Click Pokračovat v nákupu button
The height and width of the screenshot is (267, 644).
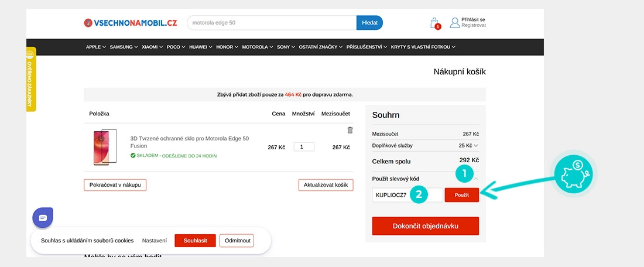(115, 185)
